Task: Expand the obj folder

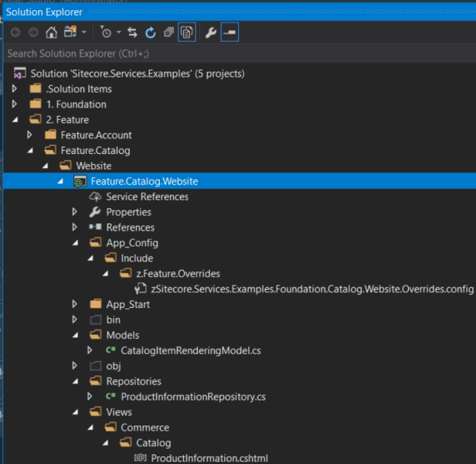Action: point(75,366)
